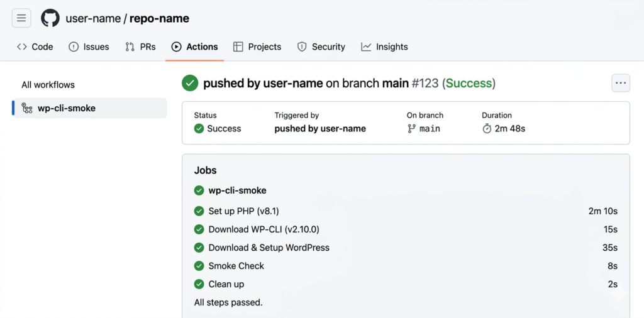The width and height of the screenshot is (644, 318).
Task: Click check icon for Smoke Check step
Action: point(199,266)
